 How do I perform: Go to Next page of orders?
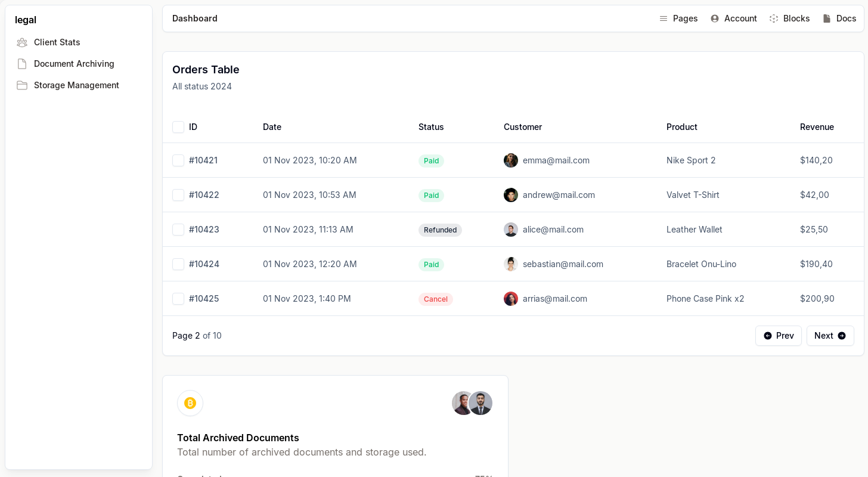[x=830, y=336]
